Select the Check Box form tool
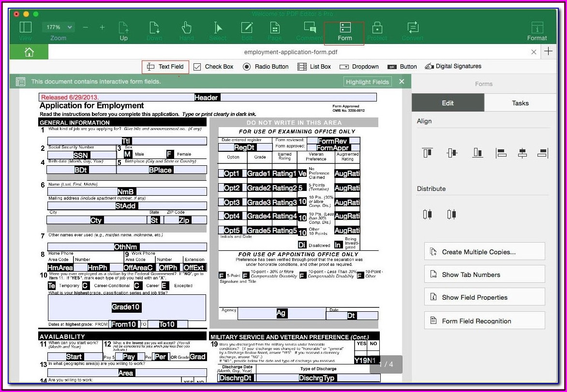 click(x=213, y=67)
